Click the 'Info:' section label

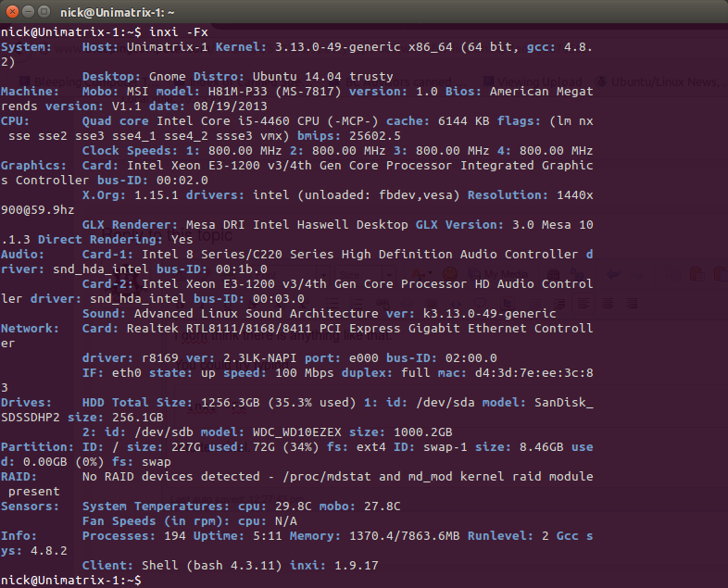coord(19,535)
